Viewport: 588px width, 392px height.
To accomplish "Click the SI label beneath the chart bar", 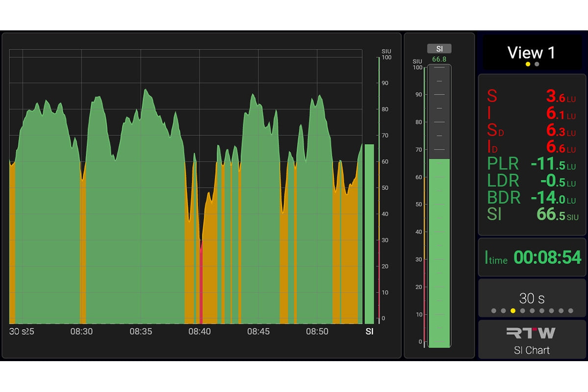I will [x=369, y=332].
